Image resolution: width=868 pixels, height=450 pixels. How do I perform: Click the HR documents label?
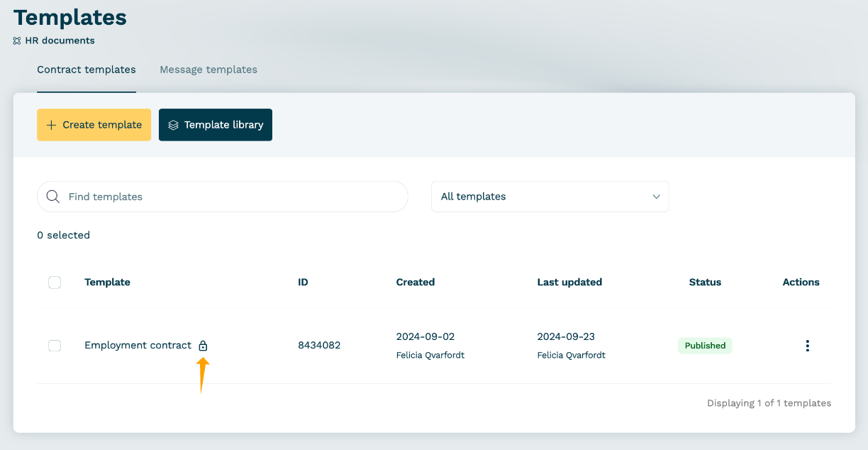(60, 40)
